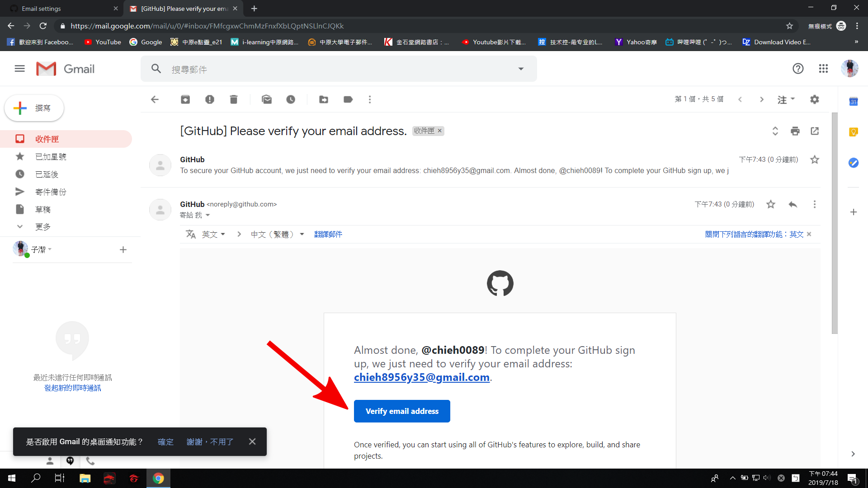Snooze this email with clock icon

(x=291, y=99)
